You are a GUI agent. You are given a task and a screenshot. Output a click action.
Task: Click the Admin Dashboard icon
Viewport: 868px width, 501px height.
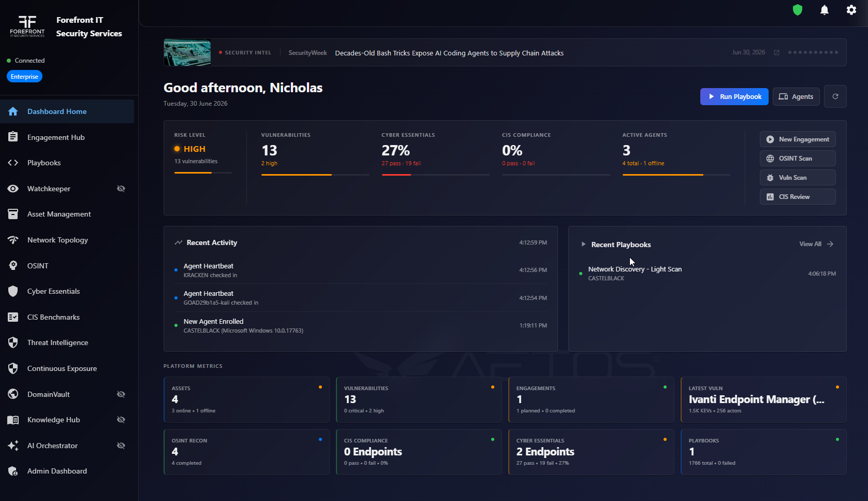tap(13, 471)
